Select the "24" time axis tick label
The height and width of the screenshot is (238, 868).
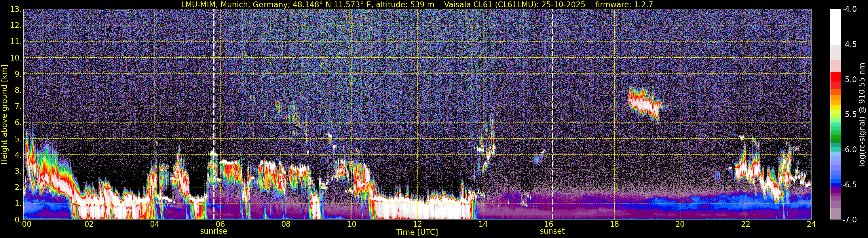click(811, 224)
